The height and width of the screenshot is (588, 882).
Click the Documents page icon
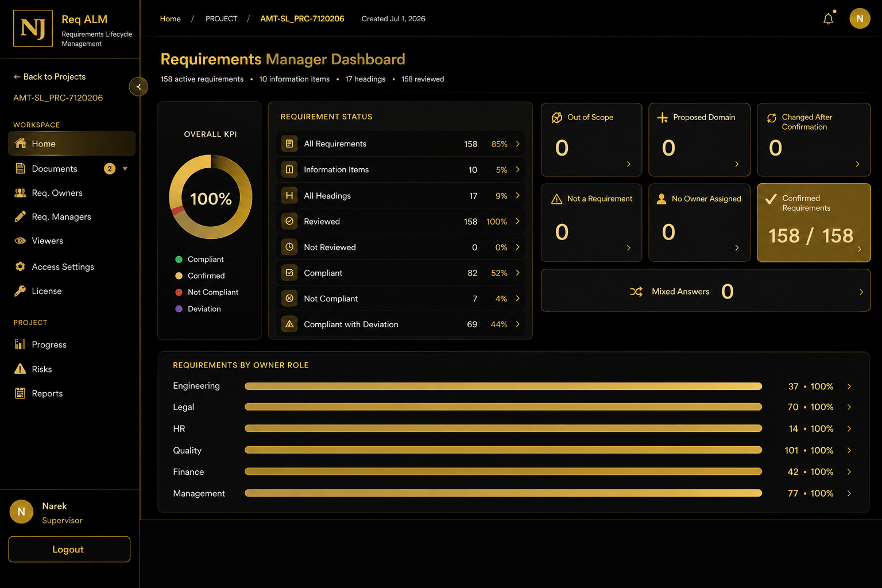20,168
